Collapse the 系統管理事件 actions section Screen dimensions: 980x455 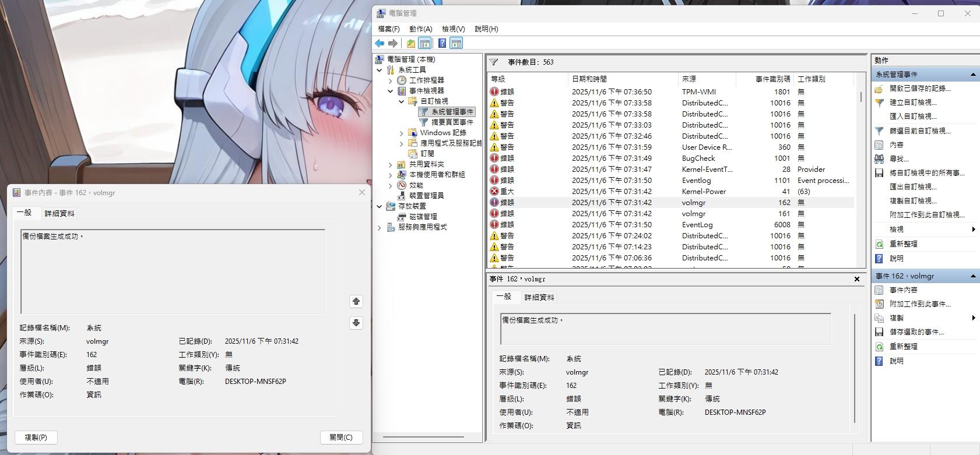(973, 75)
